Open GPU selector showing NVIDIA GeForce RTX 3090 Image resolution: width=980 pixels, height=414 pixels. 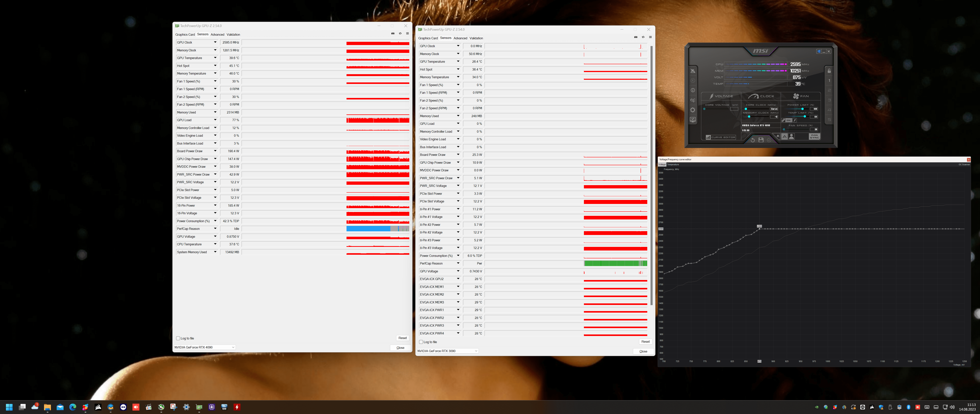coord(448,351)
